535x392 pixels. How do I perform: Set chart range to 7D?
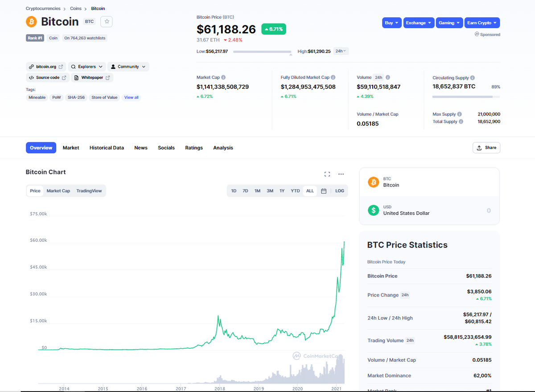[245, 191]
